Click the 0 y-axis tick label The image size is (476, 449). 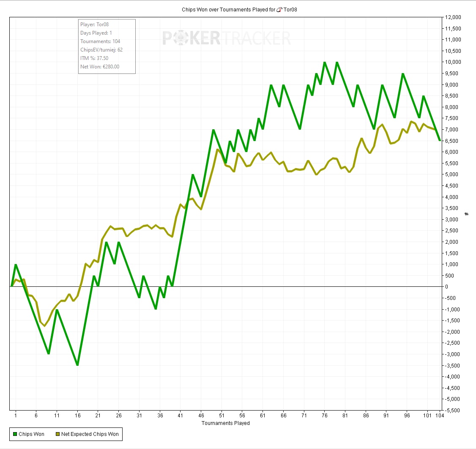[x=446, y=287]
